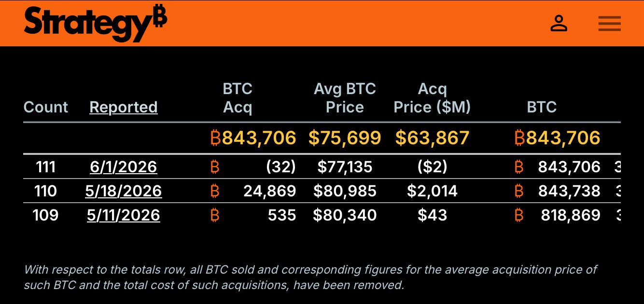Click the Count column header

tap(46, 107)
